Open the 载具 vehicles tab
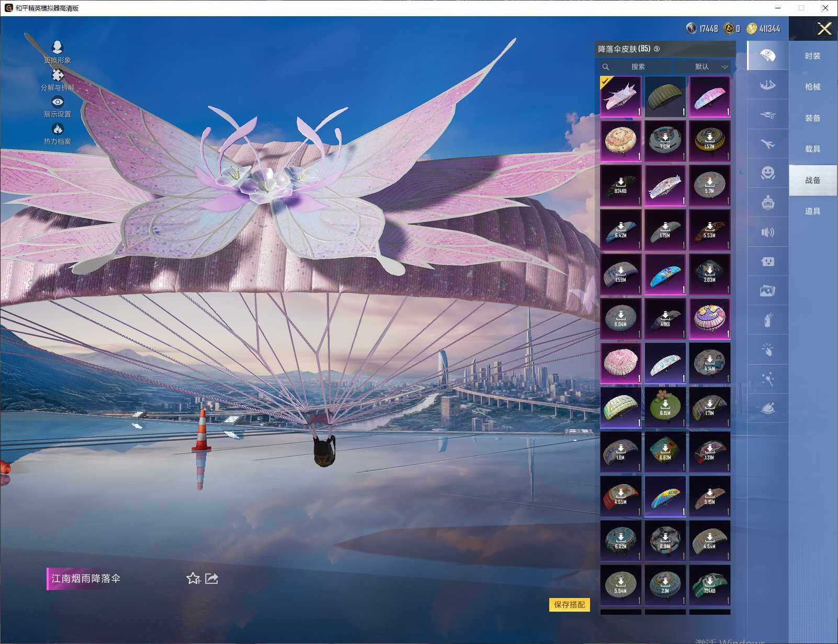The image size is (838, 644). click(812, 149)
